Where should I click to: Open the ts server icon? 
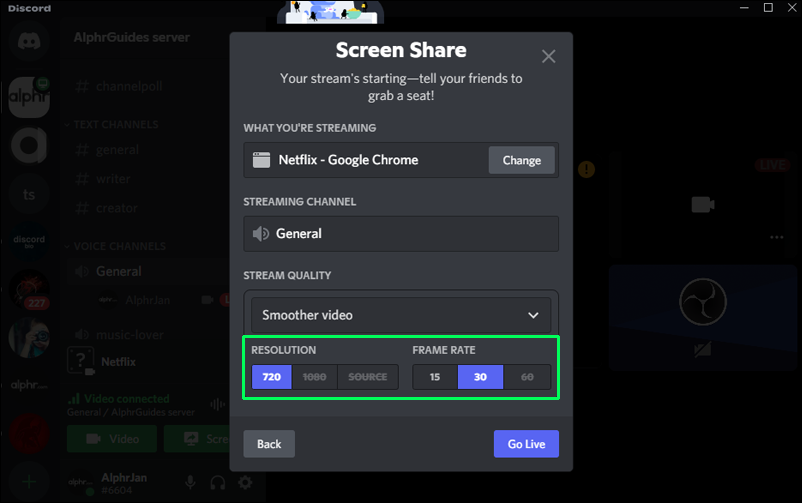(29, 194)
